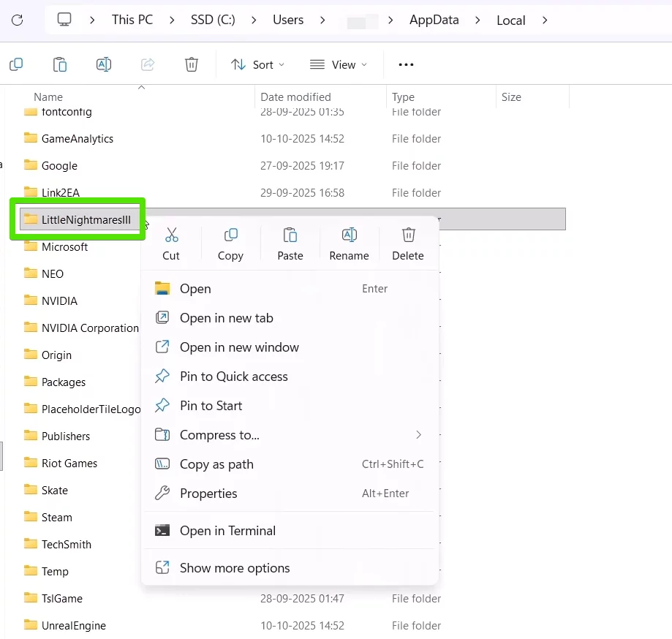Select the UnrealEngine folder
Screen dimensions: 672x639
coord(73,626)
